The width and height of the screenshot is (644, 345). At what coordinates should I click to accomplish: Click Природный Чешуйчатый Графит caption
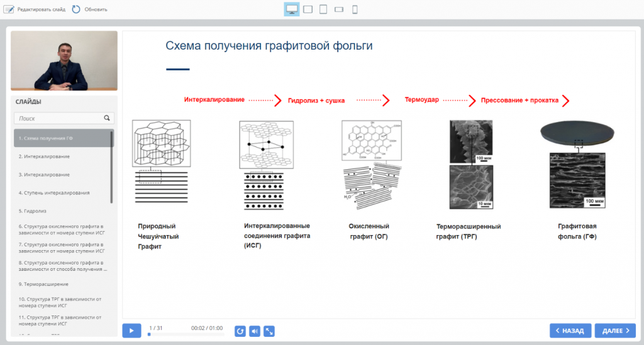(x=158, y=236)
